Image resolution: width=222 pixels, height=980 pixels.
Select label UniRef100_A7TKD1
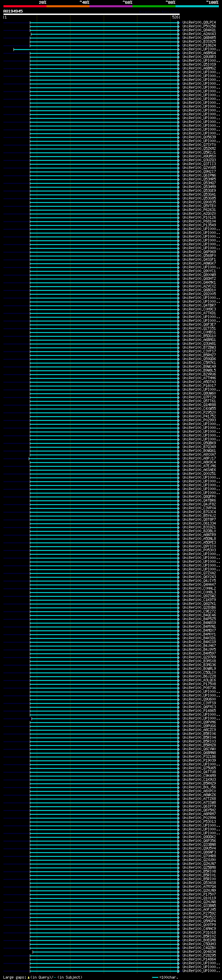(x=199, y=313)
